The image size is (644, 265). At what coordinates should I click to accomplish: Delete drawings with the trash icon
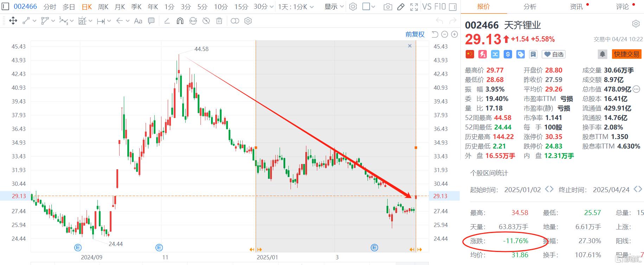point(219,21)
